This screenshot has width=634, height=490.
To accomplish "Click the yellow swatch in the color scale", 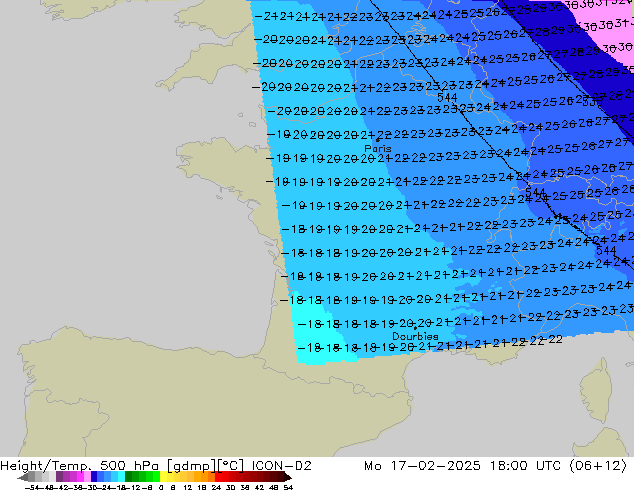I will (x=164, y=477).
